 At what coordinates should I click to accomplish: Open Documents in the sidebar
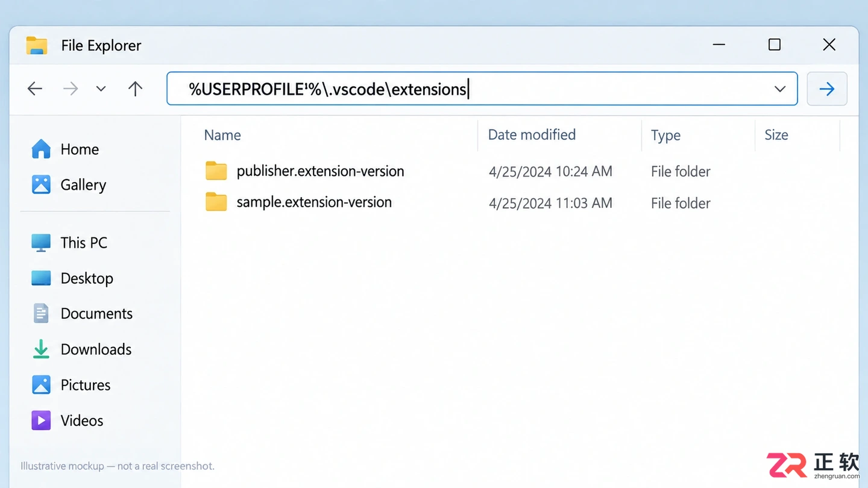coord(95,314)
